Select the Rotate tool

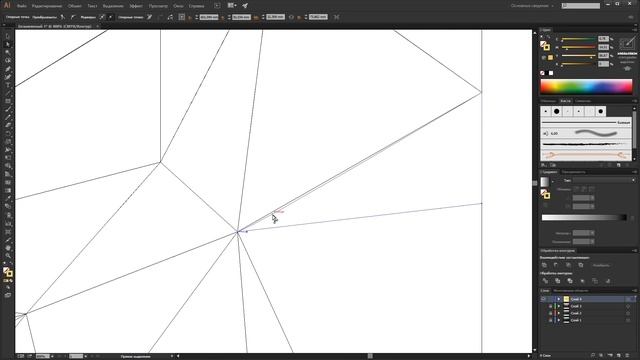tap(8, 133)
